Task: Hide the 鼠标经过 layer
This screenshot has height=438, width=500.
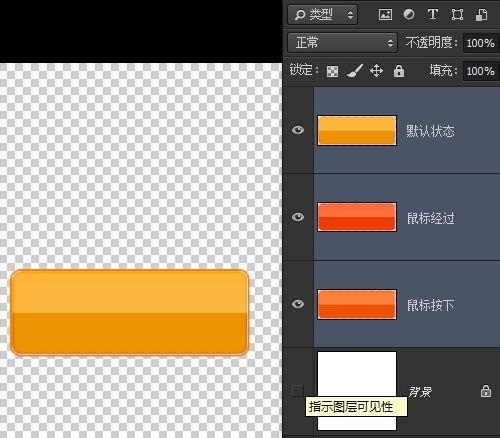Action: point(298,217)
